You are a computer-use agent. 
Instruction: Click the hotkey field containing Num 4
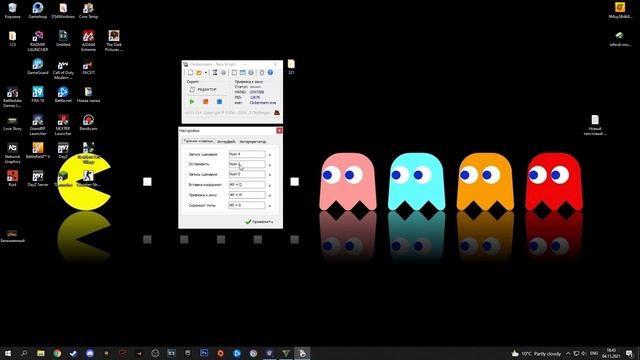(x=247, y=154)
